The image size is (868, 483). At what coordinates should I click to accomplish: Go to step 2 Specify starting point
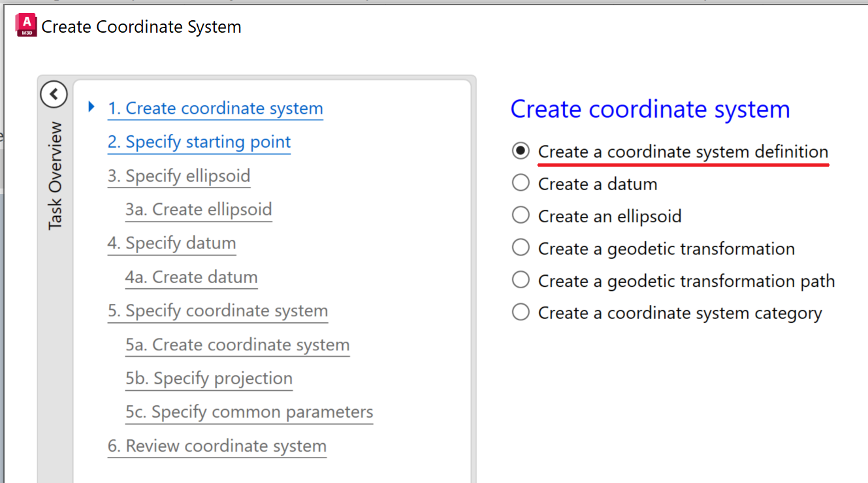point(199,142)
